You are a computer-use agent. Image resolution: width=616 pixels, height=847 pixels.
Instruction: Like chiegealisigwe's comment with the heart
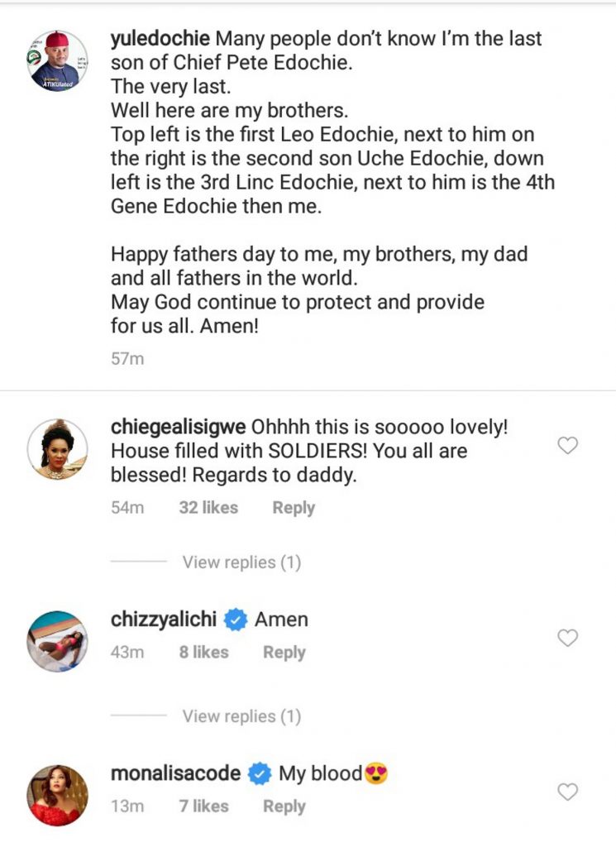click(x=567, y=446)
